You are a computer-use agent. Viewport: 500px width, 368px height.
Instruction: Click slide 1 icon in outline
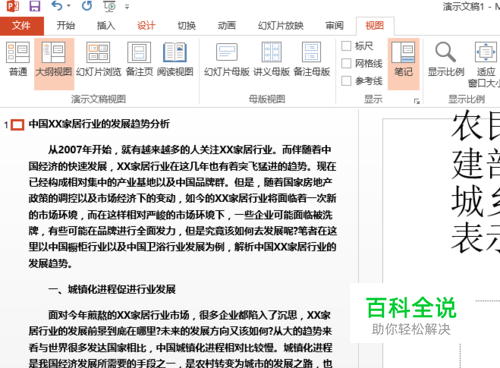(x=17, y=125)
